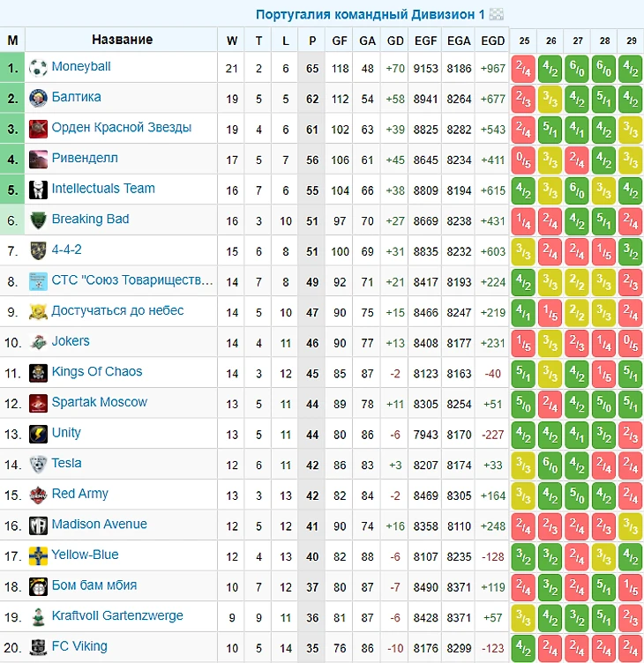Select round 29 column header
Viewport: 644px width, 663px height.
point(632,41)
